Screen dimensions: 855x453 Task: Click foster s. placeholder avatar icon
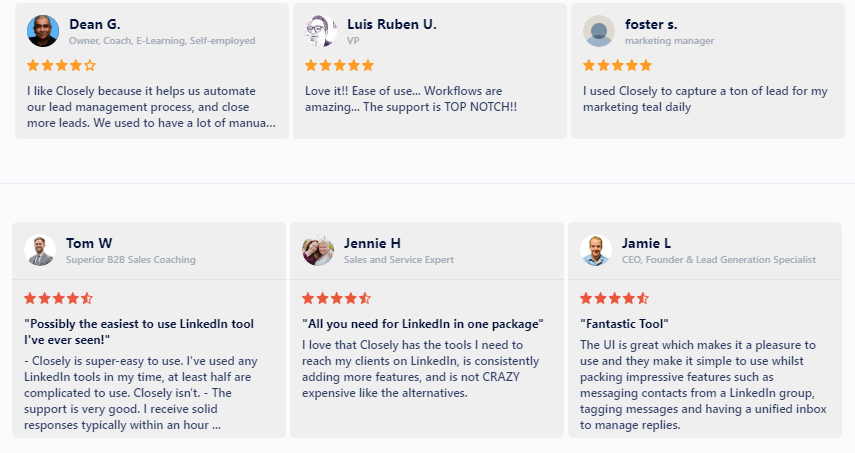599,31
